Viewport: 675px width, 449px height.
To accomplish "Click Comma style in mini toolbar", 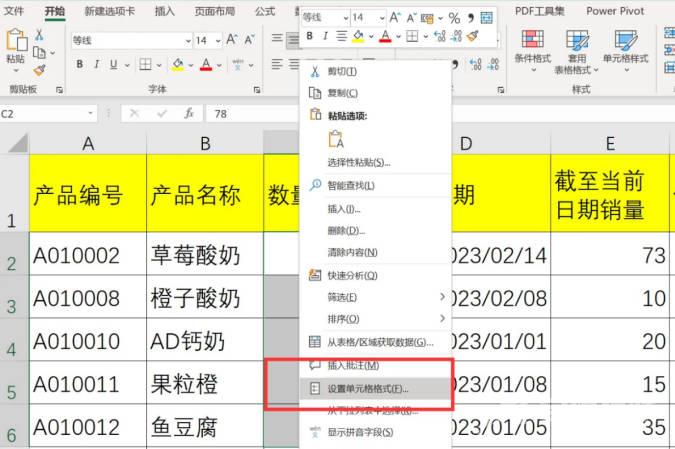I will (471, 18).
